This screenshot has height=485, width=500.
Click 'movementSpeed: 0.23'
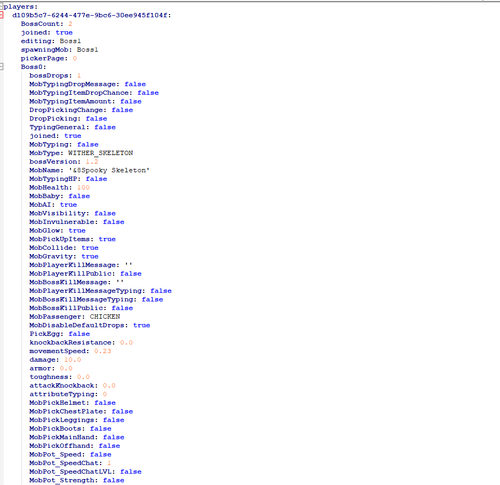[x=70, y=351]
